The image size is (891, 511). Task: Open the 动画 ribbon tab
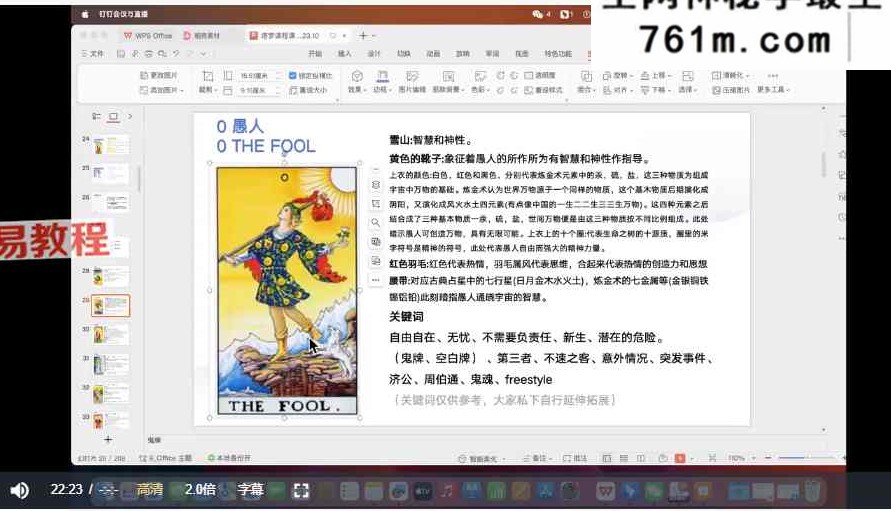[x=433, y=53]
